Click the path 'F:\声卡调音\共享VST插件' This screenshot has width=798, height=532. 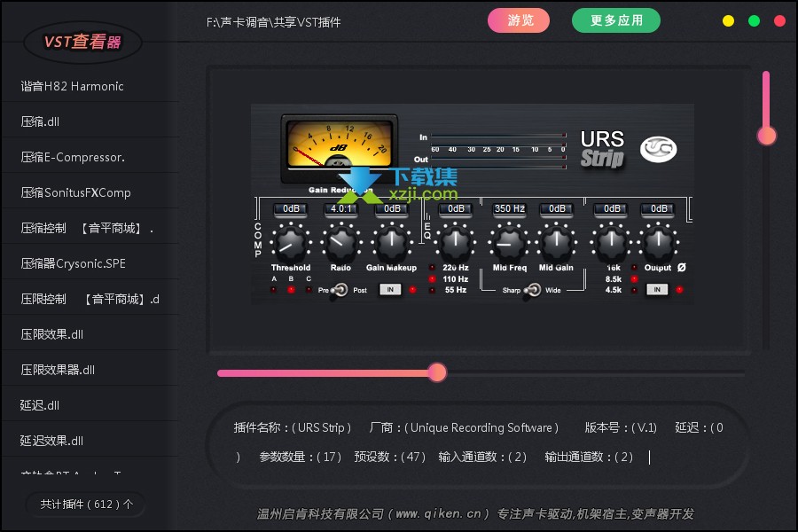(x=273, y=22)
